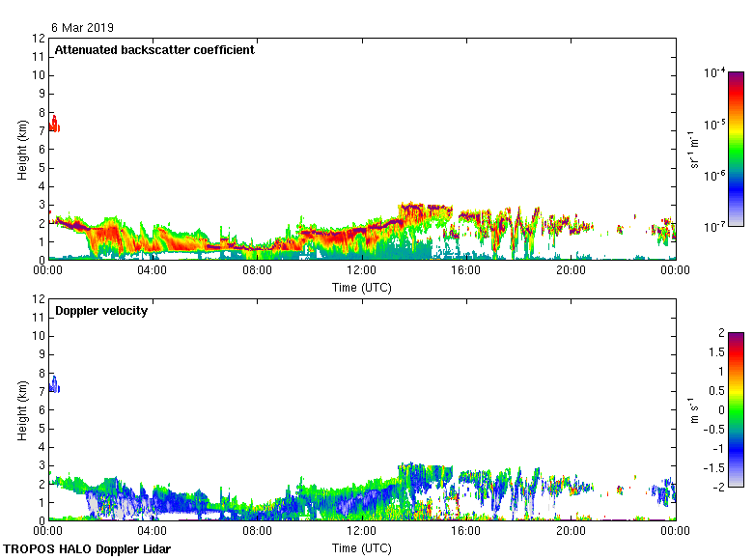Click the 20:00 tick on the Doppler time axis
Image resolution: width=753 pixels, height=560 pixels.
pos(571,531)
